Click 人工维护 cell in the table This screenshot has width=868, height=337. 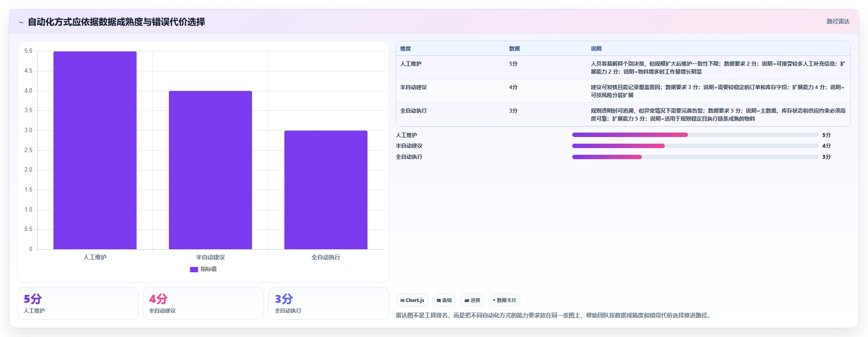point(411,64)
